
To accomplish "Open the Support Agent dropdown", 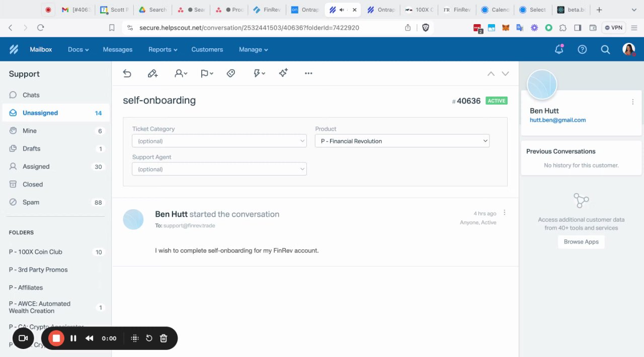I will [x=219, y=169].
